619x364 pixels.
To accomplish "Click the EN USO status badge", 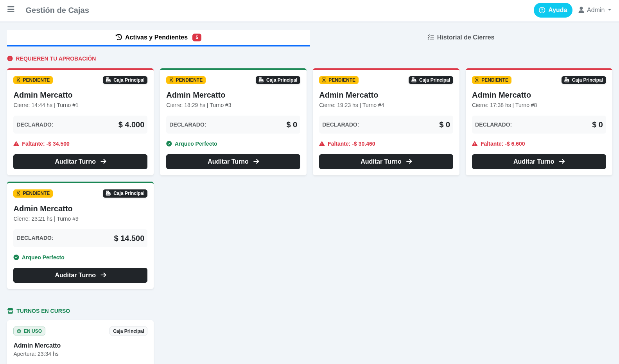I will 29,331.
